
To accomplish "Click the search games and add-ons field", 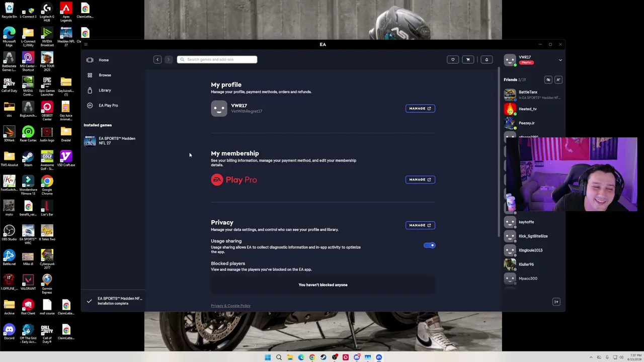I will pyautogui.click(x=217, y=59).
